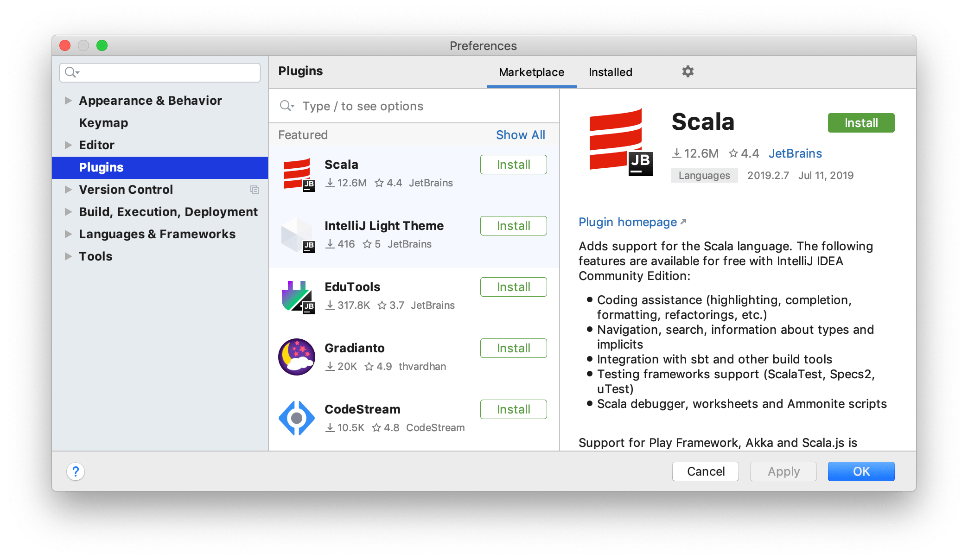The width and height of the screenshot is (968, 560).
Task: Click the Install button for Gradianto
Action: [x=513, y=347]
